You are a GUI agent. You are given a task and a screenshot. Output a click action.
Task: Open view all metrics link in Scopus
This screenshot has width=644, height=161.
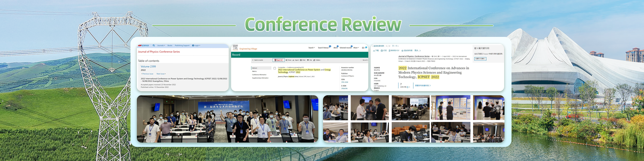click(423, 86)
